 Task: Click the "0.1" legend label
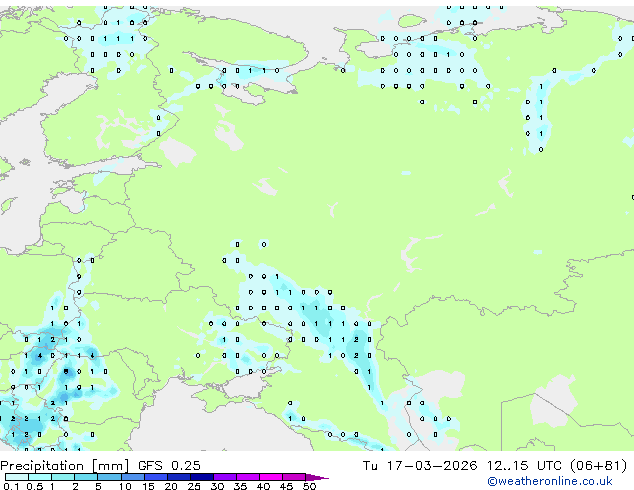click(11, 486)
